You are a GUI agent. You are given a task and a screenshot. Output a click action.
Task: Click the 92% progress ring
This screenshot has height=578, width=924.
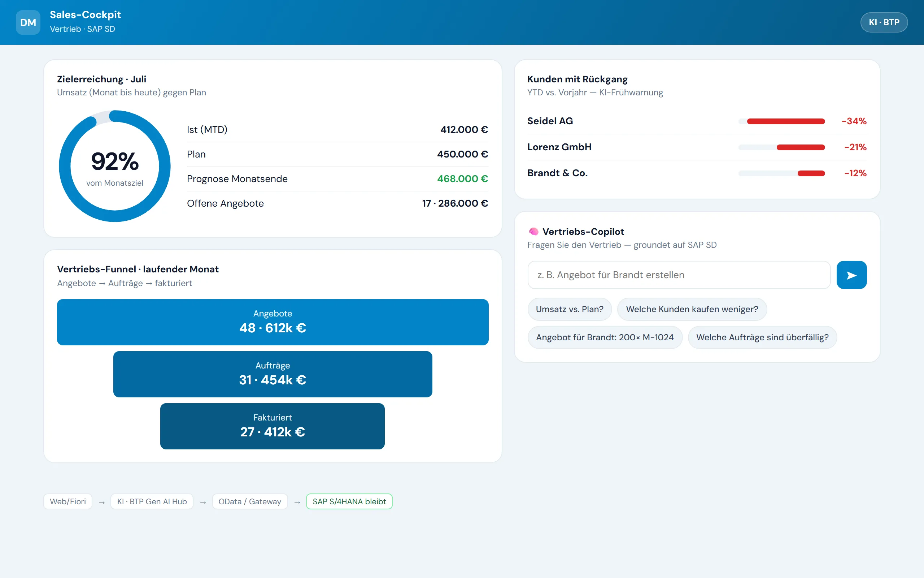[114, 166]
